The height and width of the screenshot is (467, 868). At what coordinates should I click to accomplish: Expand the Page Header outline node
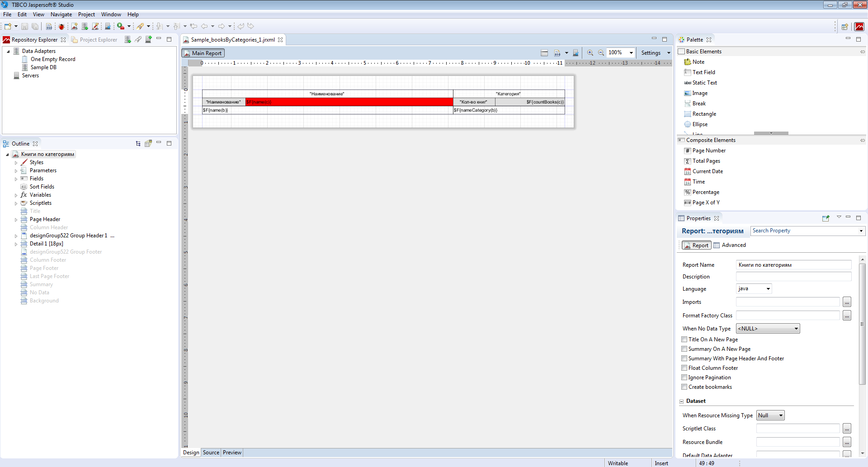(16, 220)
